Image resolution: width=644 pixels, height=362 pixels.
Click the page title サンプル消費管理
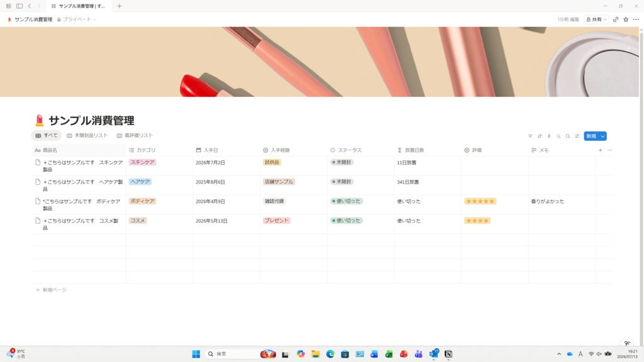pyautogui.click(x=91, y=120)
